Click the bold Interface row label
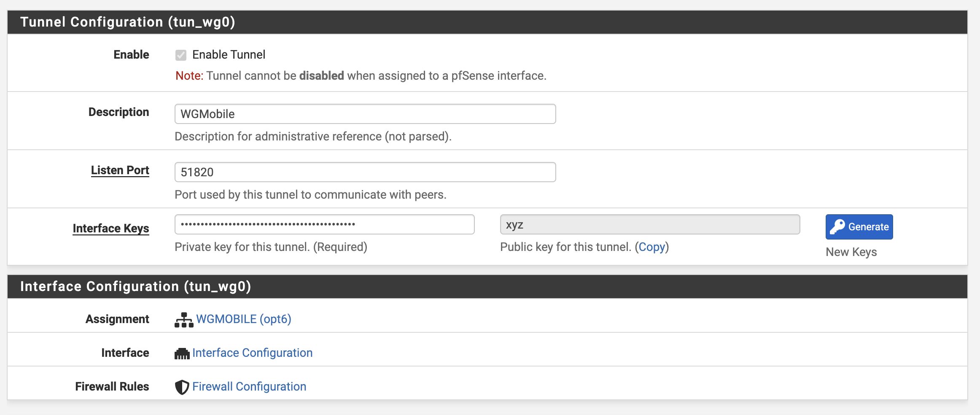 point(125,353)
